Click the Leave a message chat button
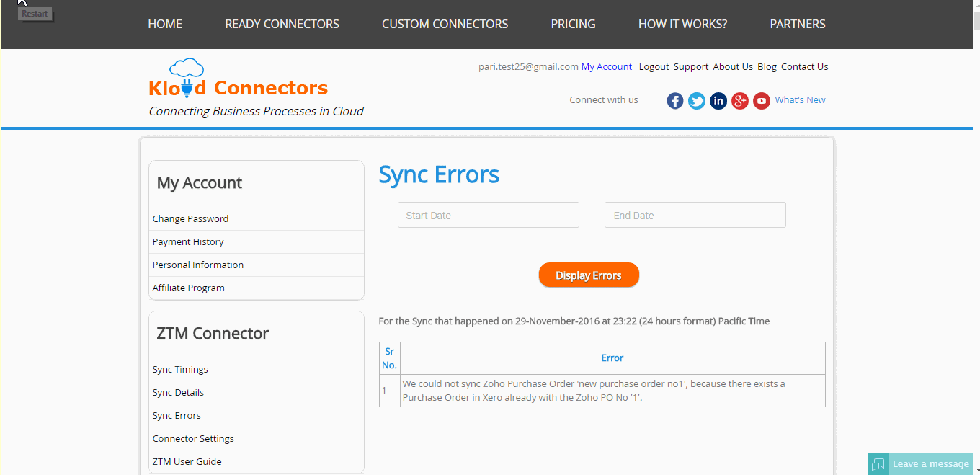 (x=920, y=463)
